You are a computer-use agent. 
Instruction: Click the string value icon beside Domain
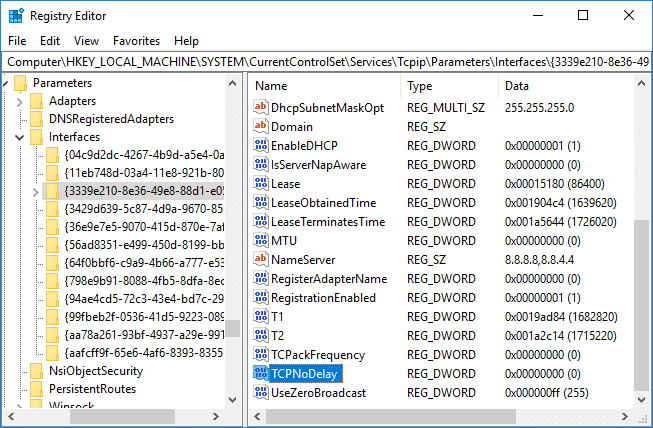point(260,127)
